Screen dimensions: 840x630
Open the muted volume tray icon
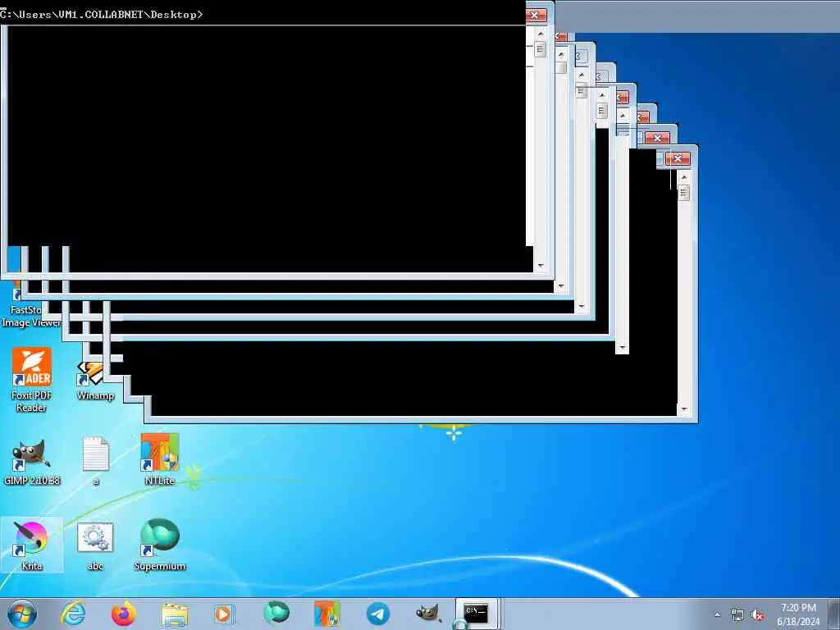[757, 615]
